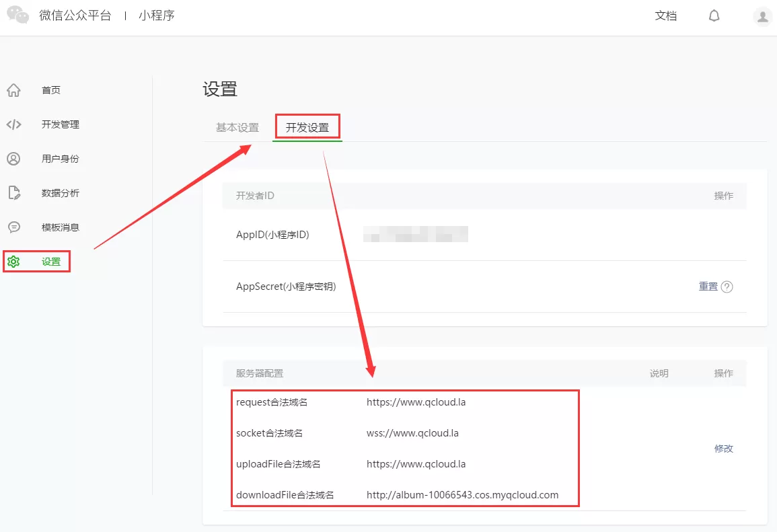Click http://album-10066543.cos.myqcloud.com value
This screenshot has width=777, height=532.
[462, 495]
